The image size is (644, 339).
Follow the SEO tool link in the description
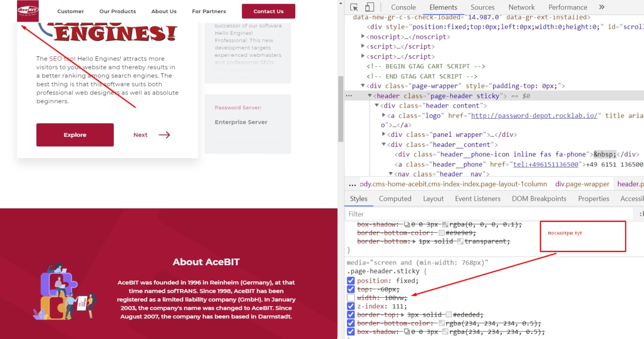point(62,58)
